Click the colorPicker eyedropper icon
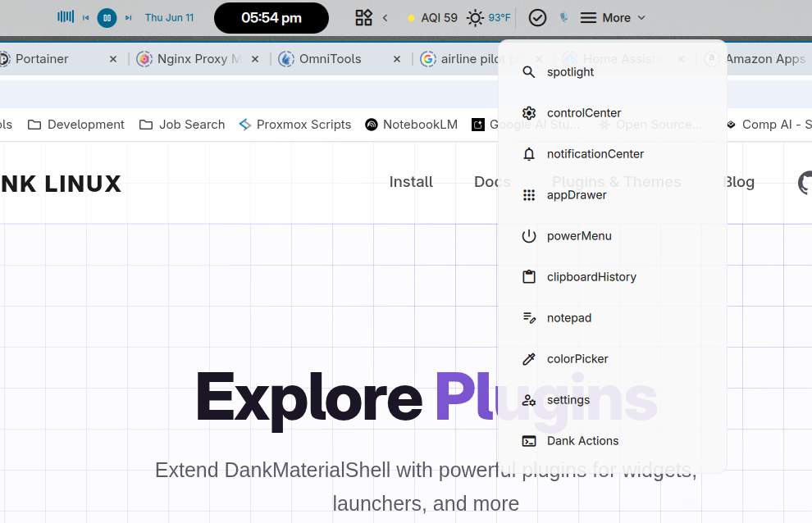The height and width of the screenshot is (523, 812). 528,359
